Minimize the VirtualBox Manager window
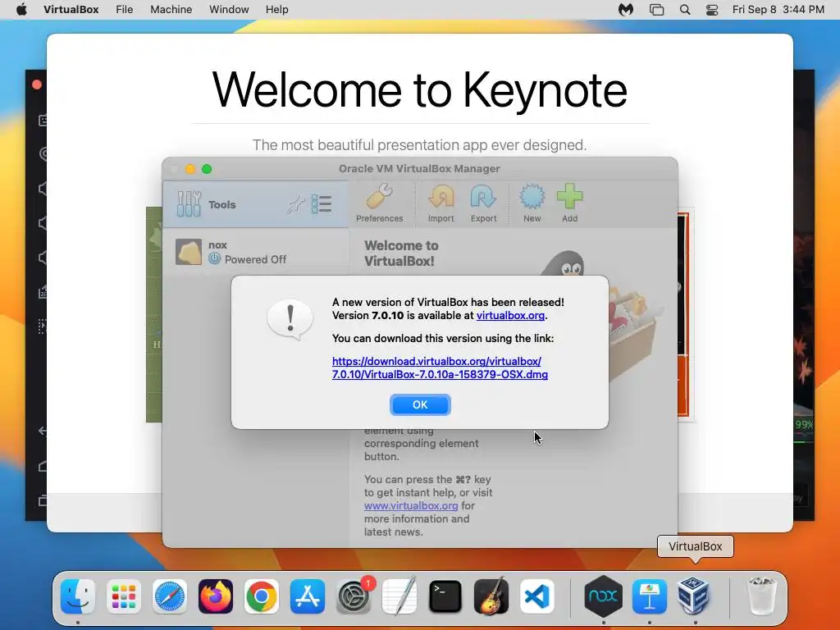 [x=190, y=169]
